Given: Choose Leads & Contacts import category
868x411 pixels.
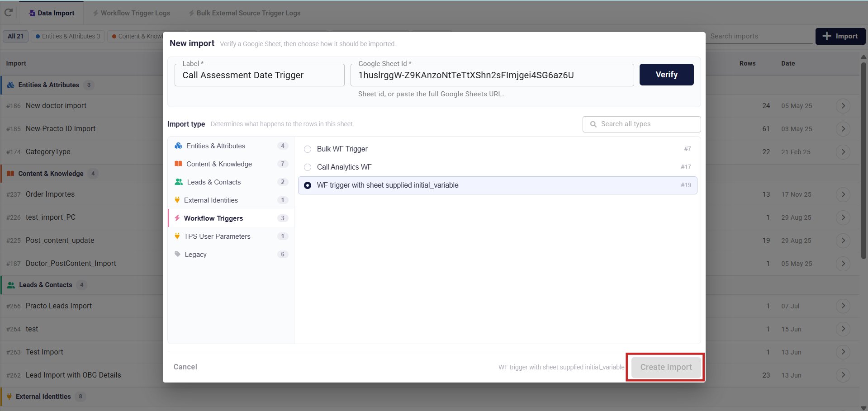Looking at the screenshot, I should pyautogui.click(x=231, y=182).
